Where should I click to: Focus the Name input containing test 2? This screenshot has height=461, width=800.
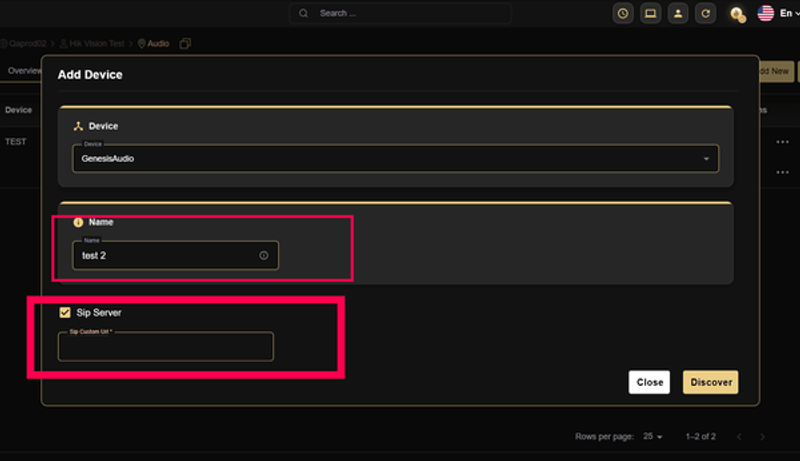(x=176, y=255)
